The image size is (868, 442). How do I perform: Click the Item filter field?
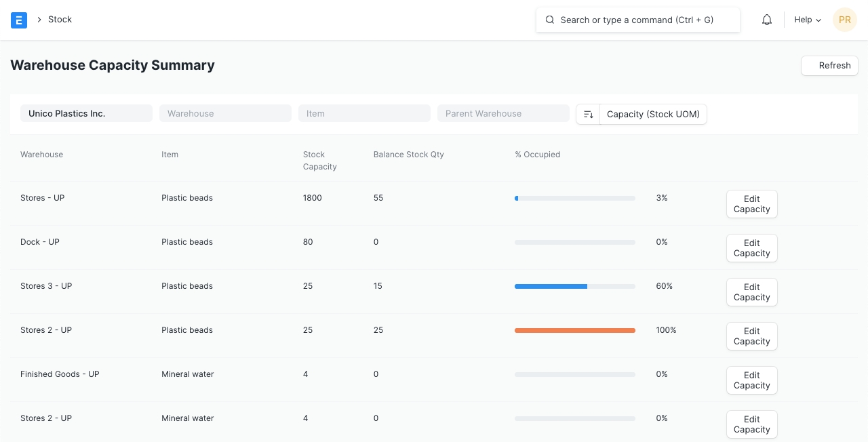point(364,114)
